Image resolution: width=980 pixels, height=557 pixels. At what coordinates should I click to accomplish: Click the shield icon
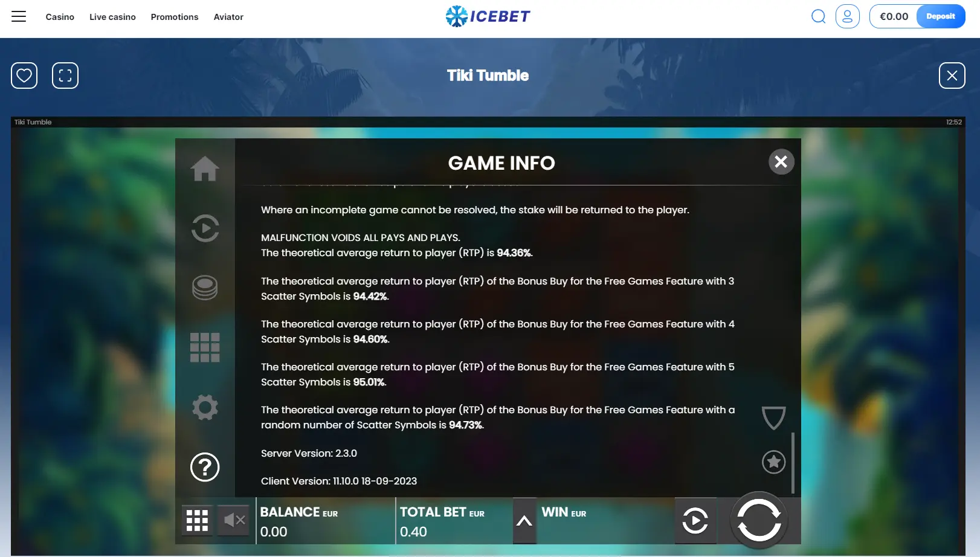coord(773,417)
